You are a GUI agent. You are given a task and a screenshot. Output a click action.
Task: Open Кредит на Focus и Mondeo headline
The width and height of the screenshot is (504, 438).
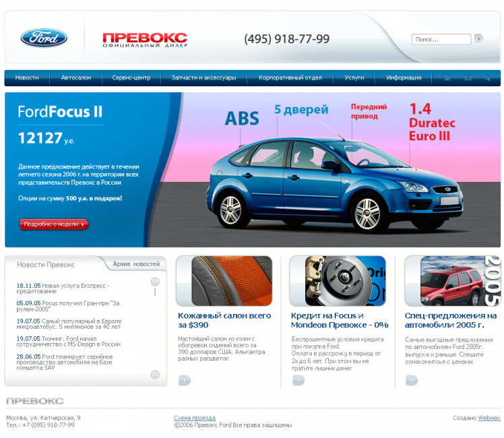tap(340, 320)
